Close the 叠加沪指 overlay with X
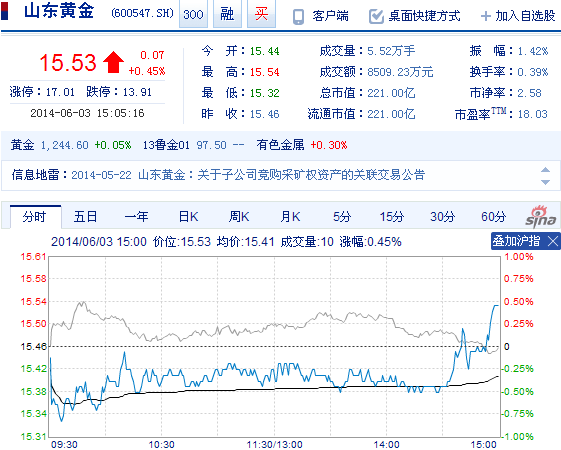 pos(553,241)
